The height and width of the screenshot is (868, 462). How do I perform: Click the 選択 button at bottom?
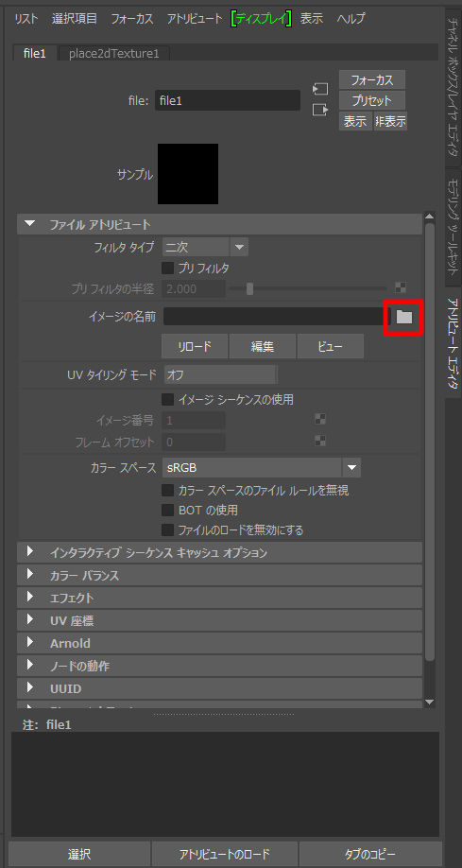[79, 854]
